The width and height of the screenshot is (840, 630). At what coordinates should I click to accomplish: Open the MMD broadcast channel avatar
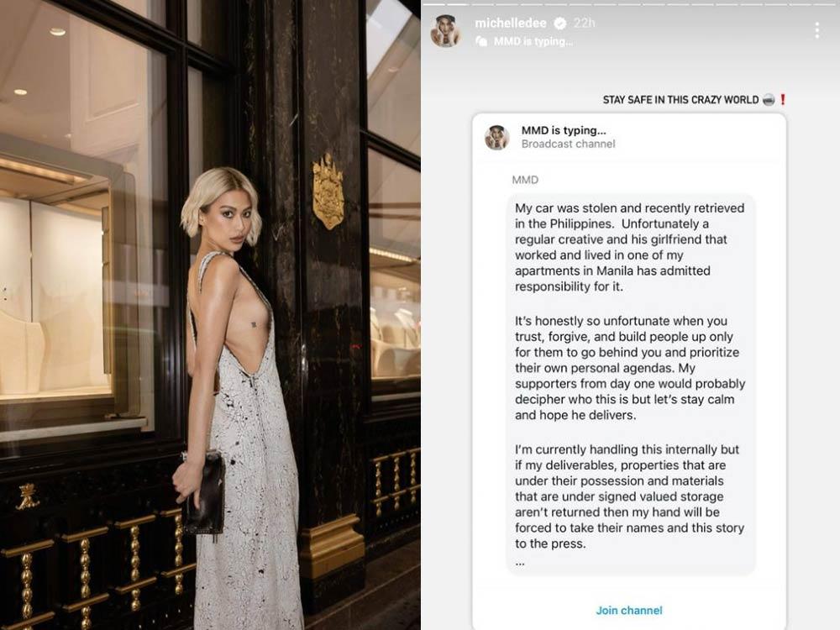(x=496, y=137)
